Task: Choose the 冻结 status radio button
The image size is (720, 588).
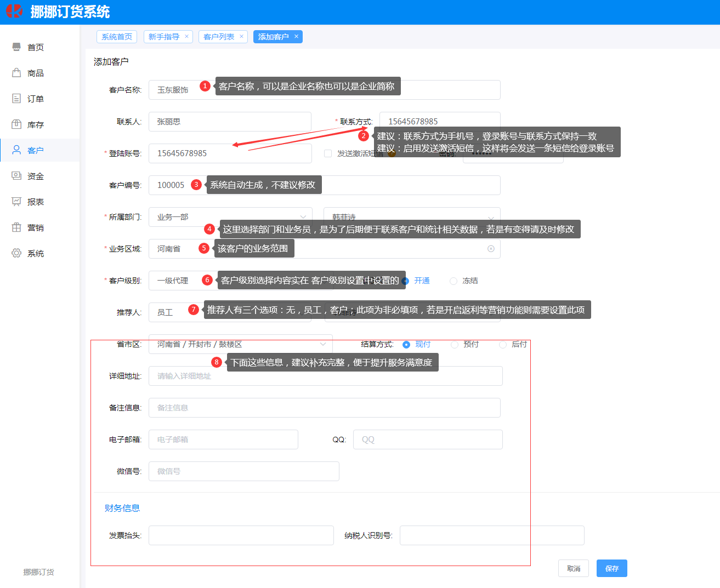Action: point(453,281)
